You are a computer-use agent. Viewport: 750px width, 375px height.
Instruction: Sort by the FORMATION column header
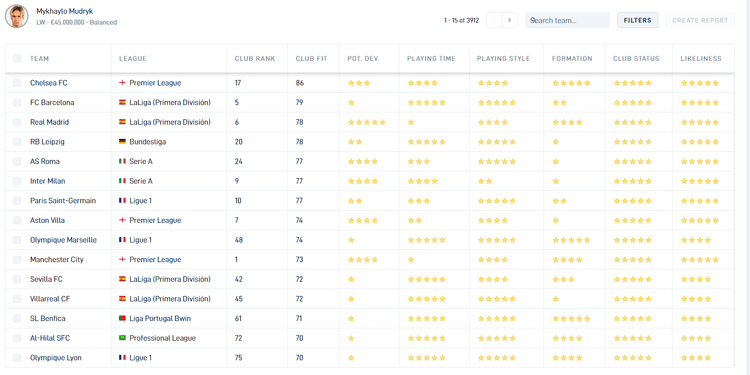coord(572,58)
